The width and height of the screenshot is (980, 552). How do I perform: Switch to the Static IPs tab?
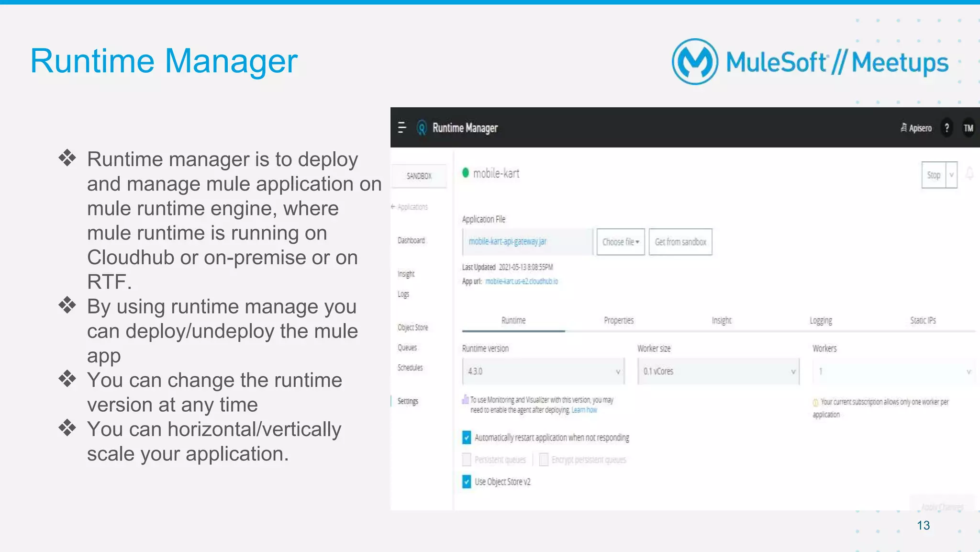point(923,320)
